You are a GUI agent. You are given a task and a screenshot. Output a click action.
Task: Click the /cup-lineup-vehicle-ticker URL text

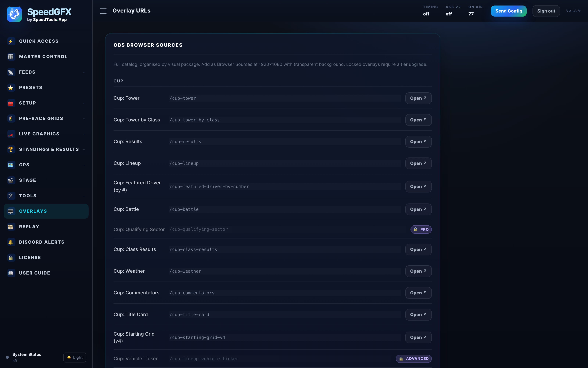(204, 359)
